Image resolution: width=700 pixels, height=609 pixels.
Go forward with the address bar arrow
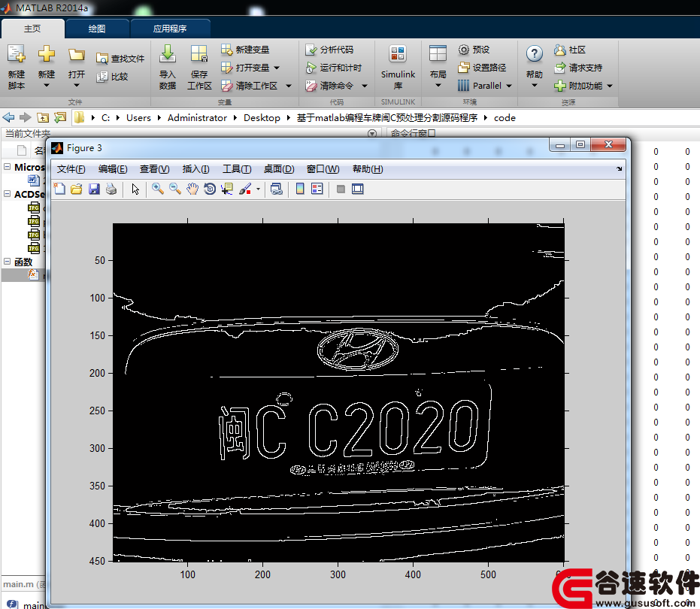[x=25, y=117]
